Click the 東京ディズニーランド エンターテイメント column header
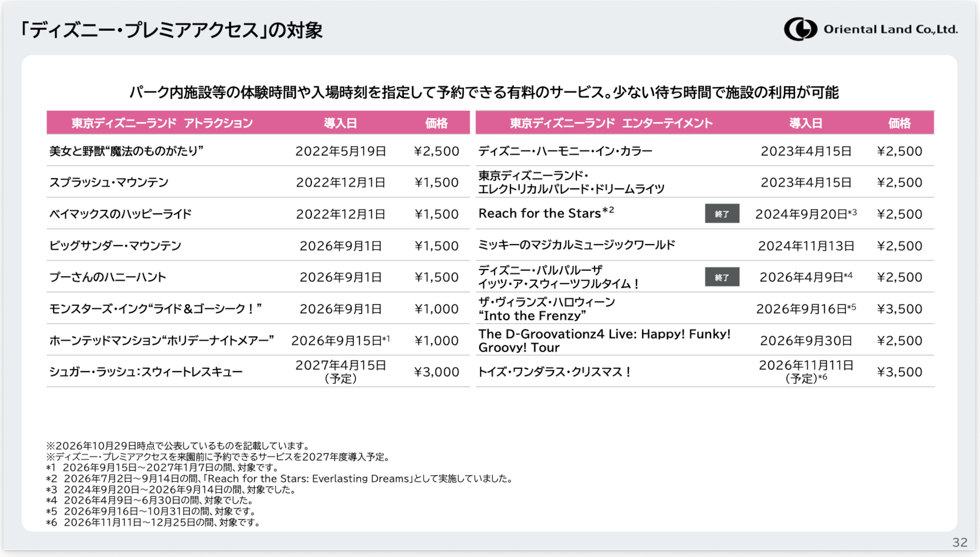 click(611, 123)
